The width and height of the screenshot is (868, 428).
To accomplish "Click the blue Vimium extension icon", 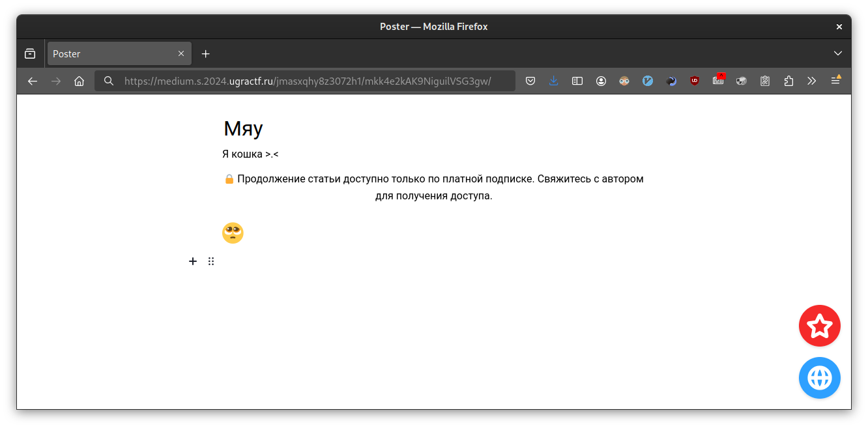I will click(648, 81).
